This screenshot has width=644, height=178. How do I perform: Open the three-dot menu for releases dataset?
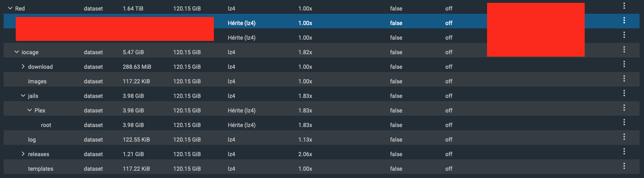pos(624,151)
